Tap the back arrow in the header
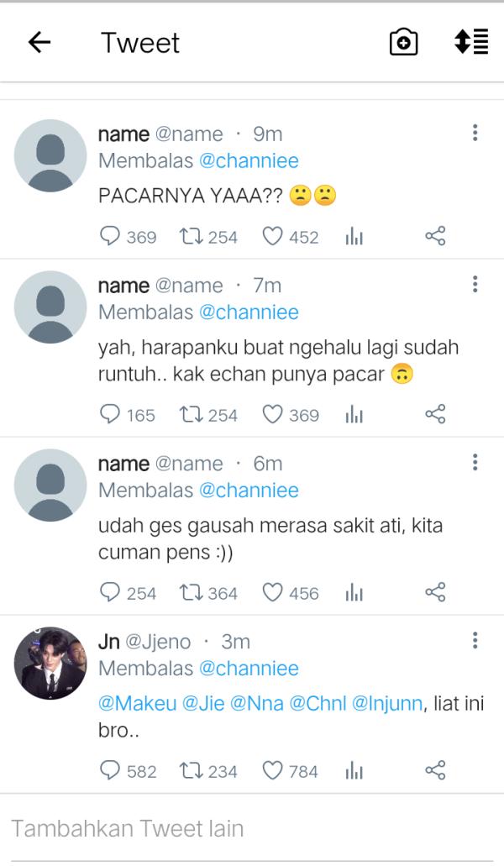 tap(39, 43)
